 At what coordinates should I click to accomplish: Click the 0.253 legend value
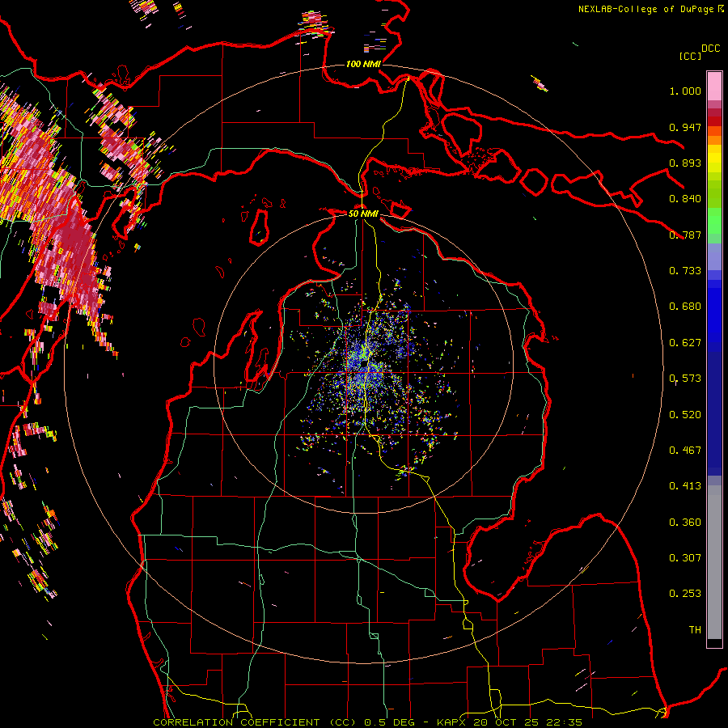coord(685,594)
